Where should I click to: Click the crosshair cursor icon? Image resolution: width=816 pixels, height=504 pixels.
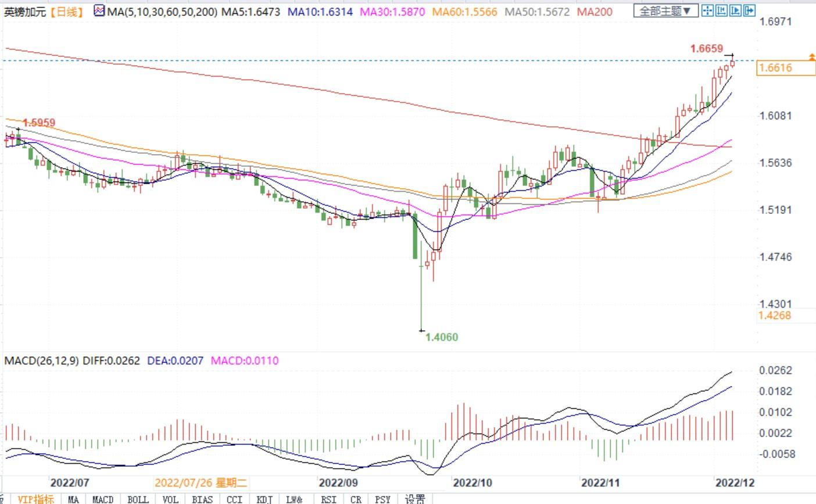(707, 10)
